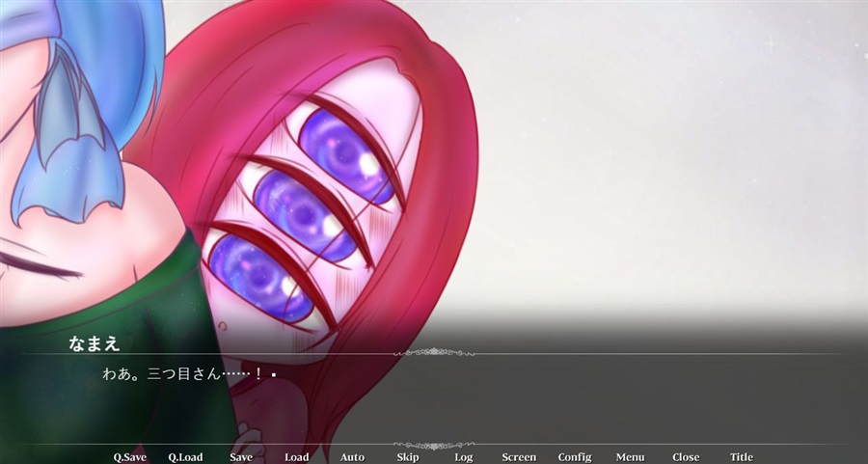
Task: Open the backlog with Log
Action: click(463, 457)
